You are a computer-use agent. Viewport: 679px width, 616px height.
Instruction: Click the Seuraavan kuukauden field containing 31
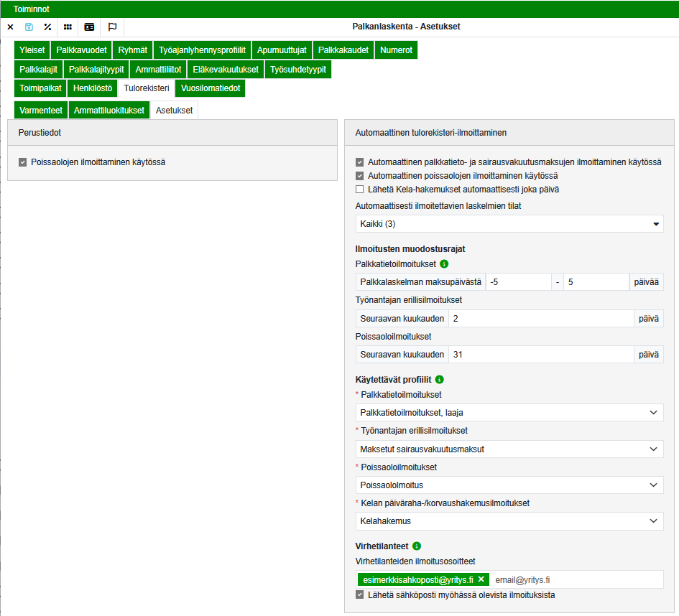pos(540,355)
